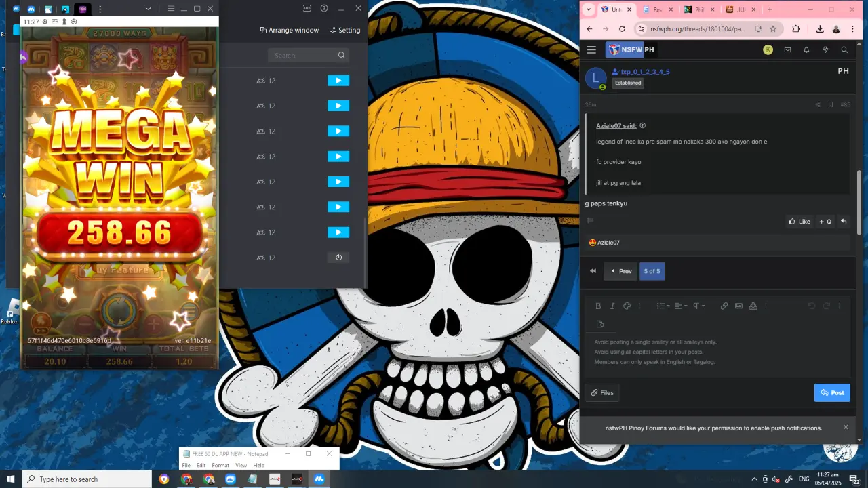Open the Notepad File menu
Viewport: 868px width, 488px height.
[186, 466]
